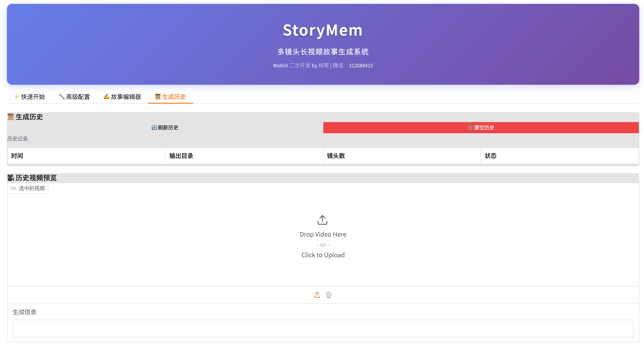Screen dimensions: 644x348
Task: Click the trash icon on 清空历史 button
Action: (x=470, y=128)
